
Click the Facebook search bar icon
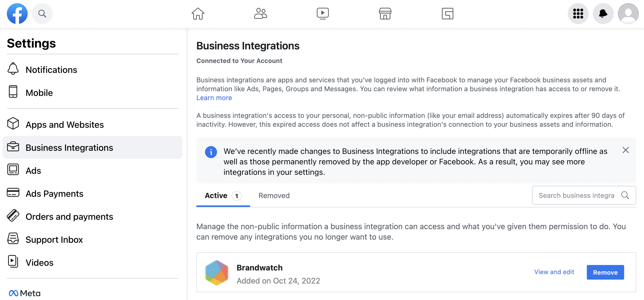click(42, 14)
